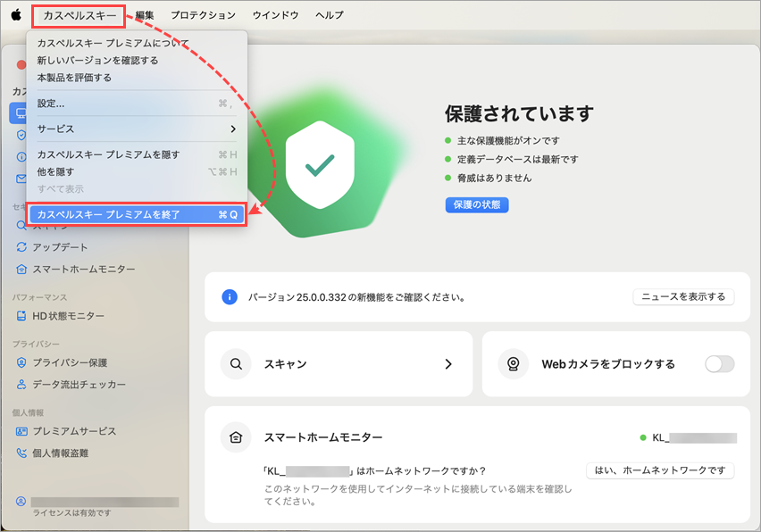Image resolution: width=761 pixels, height=532 pixels.
Task: Click the account profile icon at sidebar bottom
Action: [21, 502]
